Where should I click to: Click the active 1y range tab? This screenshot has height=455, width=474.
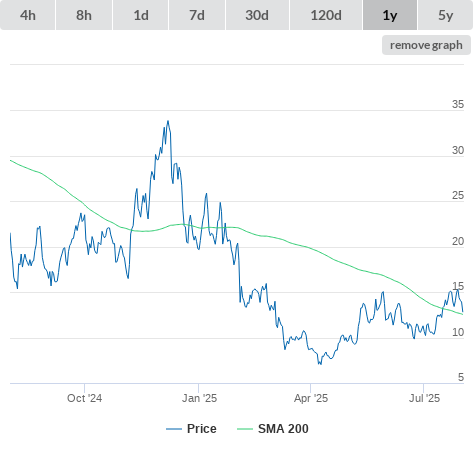pyautogui.click(x=390, y=15)
